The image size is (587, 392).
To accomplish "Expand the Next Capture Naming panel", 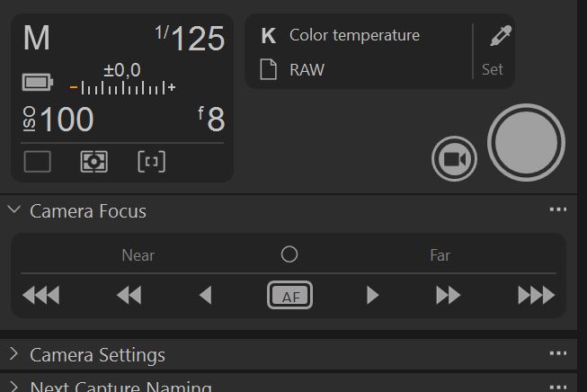I will coord(13,387).
